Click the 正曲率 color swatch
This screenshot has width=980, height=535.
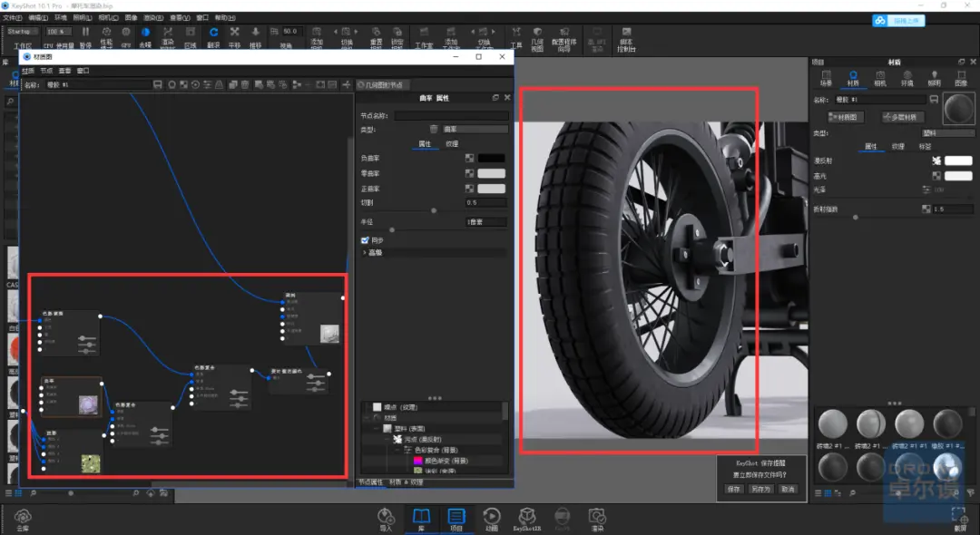tap(491, 189)
